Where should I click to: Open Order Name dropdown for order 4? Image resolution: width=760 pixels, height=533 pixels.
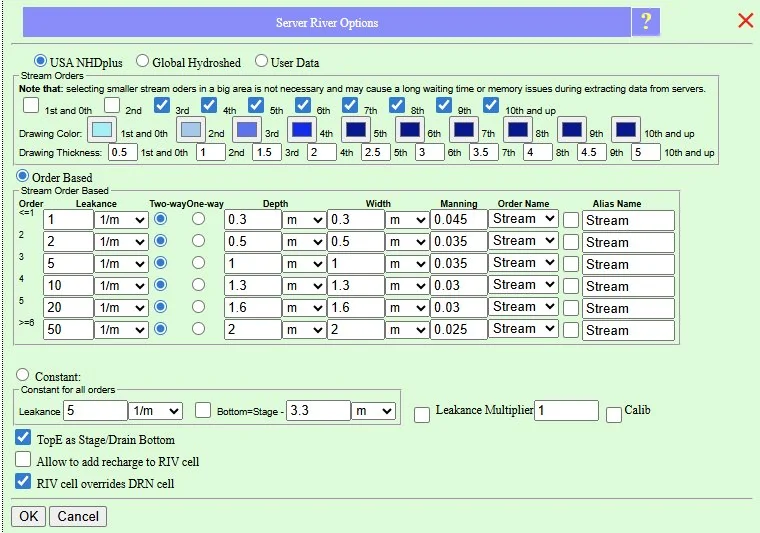pos(523,285)
